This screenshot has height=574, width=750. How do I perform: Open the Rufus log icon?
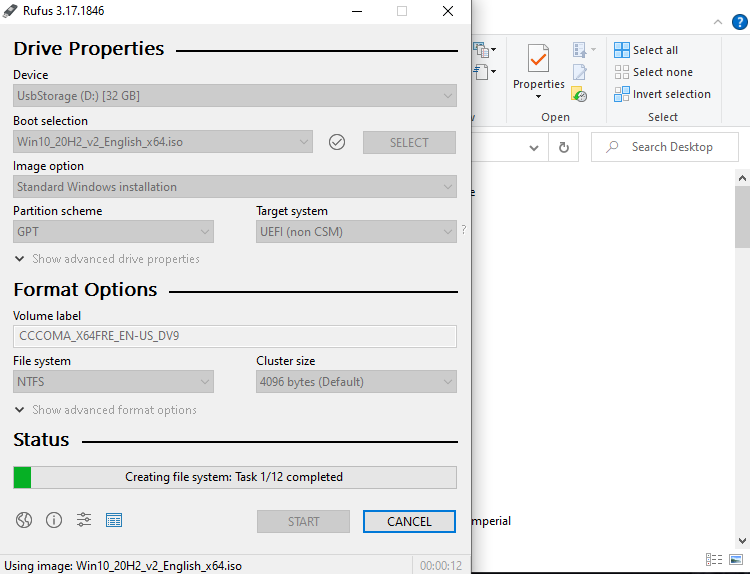point(114,520)
